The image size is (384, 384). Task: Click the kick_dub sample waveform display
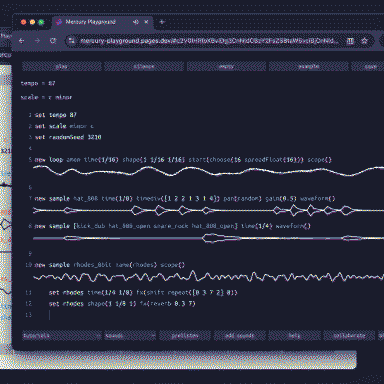(x=209, y=238)
